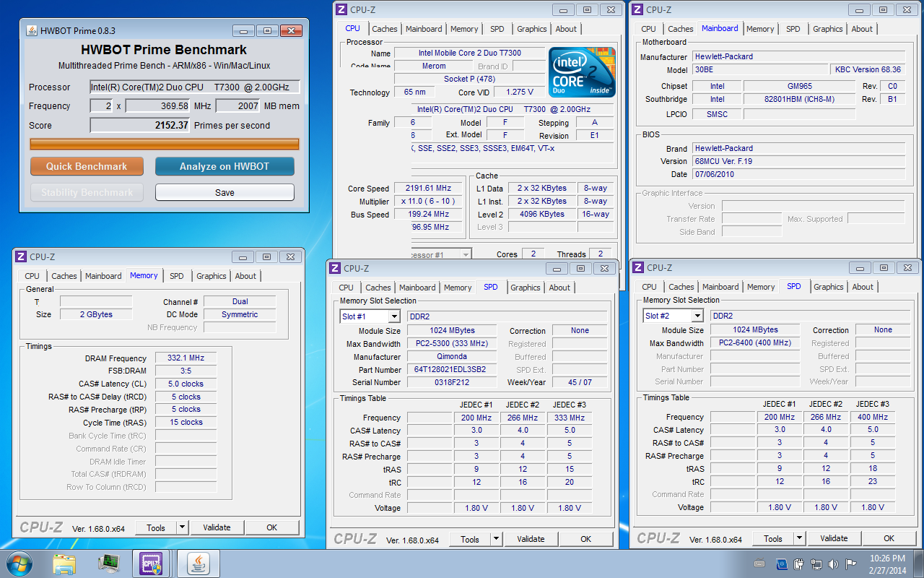Image resolution: width=924 pixels, height=578 pixels.
Task: Click Validate in the Slot #1 SPD window
Action: click(x=531, y=539)
